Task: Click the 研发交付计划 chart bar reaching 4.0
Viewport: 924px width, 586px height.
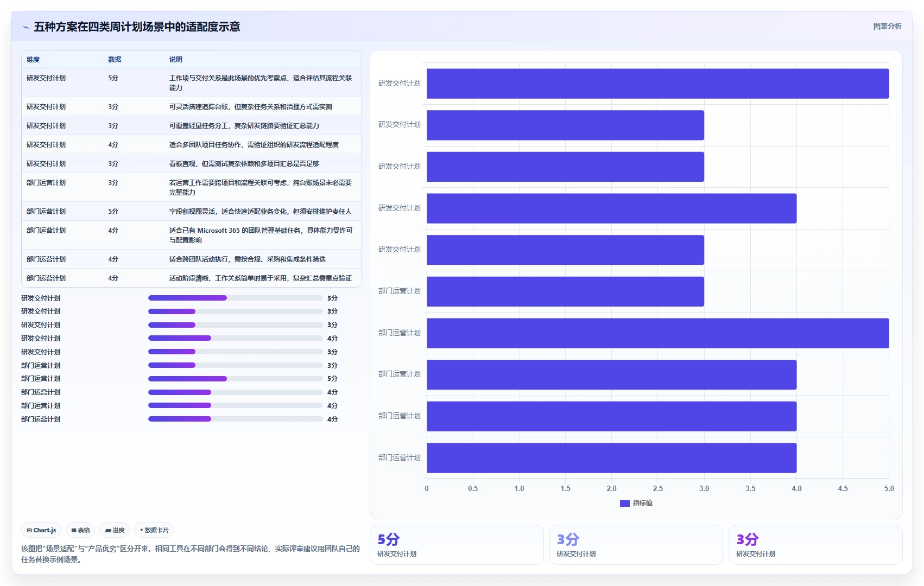Action: (x=611, y=208)
